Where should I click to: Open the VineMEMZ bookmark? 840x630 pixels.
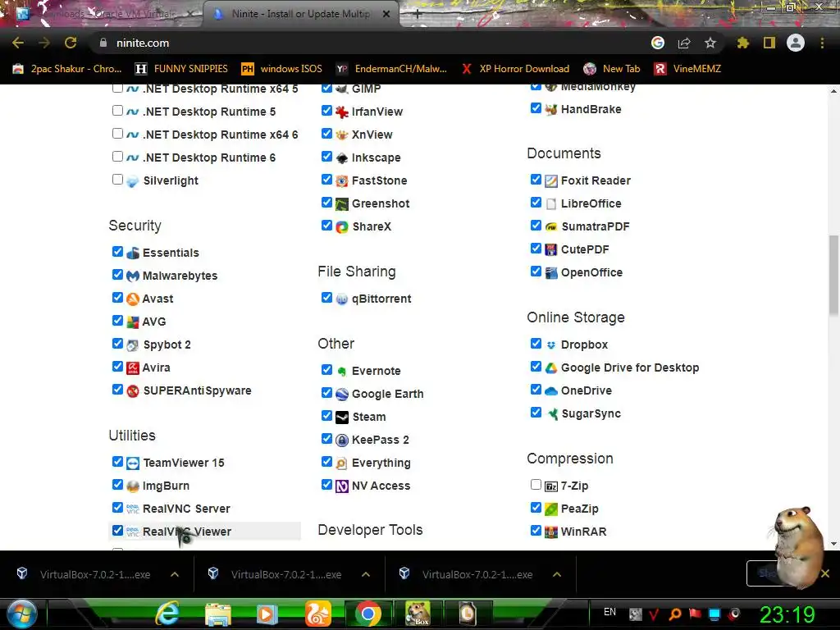(688, 69)
